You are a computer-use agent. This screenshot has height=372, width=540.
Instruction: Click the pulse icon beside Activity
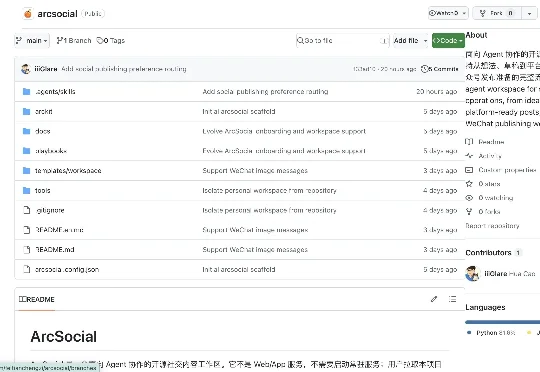(469, 156)
